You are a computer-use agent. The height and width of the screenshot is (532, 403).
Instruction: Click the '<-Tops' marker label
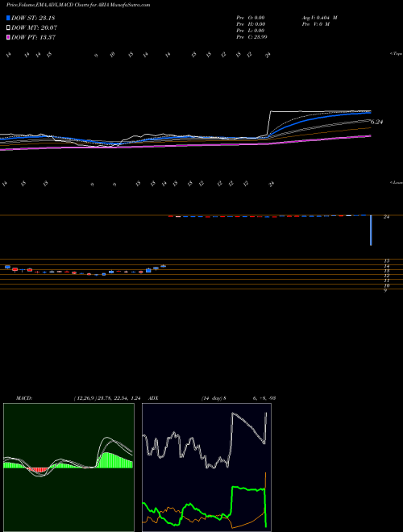(396, 54)
